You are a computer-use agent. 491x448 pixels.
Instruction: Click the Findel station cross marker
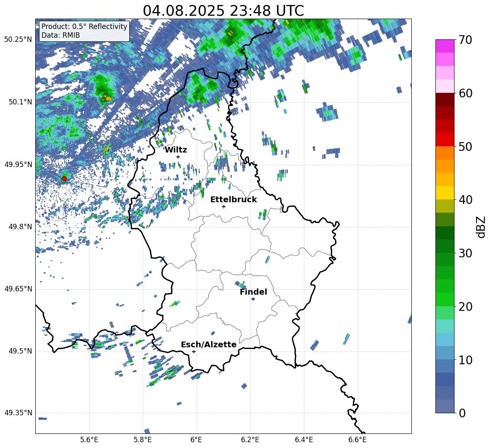coord(253,299)
